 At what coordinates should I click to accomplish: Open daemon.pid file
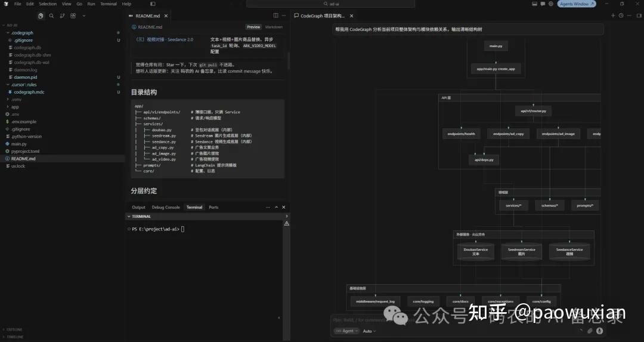[26, 77]
